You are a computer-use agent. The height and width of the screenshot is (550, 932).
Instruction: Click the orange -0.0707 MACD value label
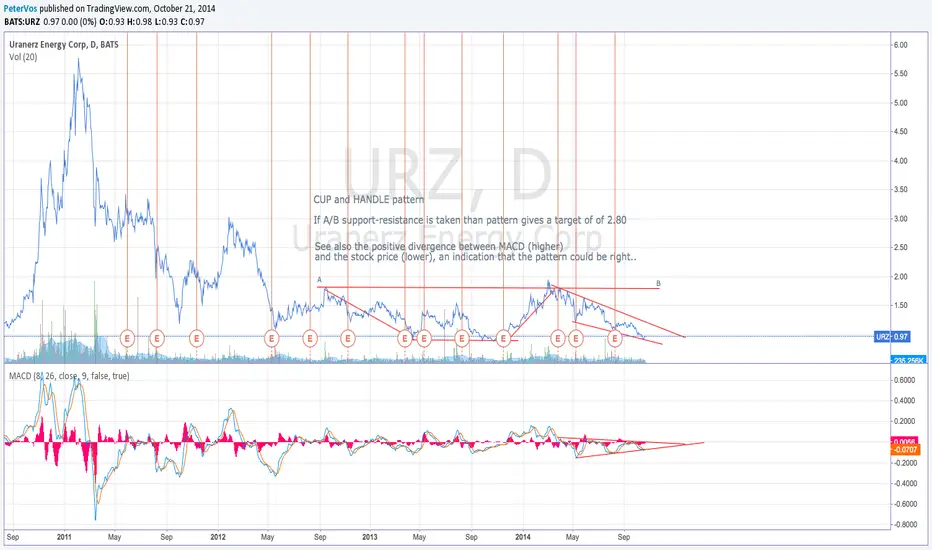(905, 450)
